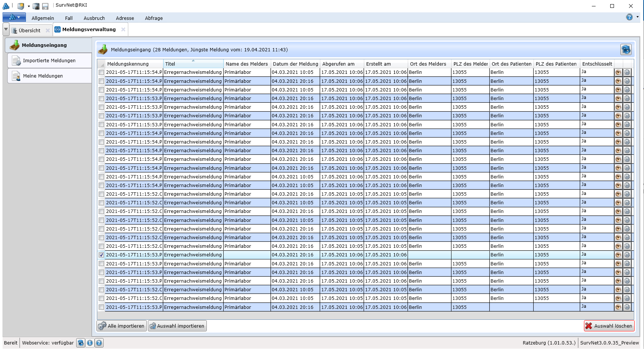The width and height of the screenshot is (644, 349).
Task: Click the eye icon in the checked row
Action: point(618,255)
